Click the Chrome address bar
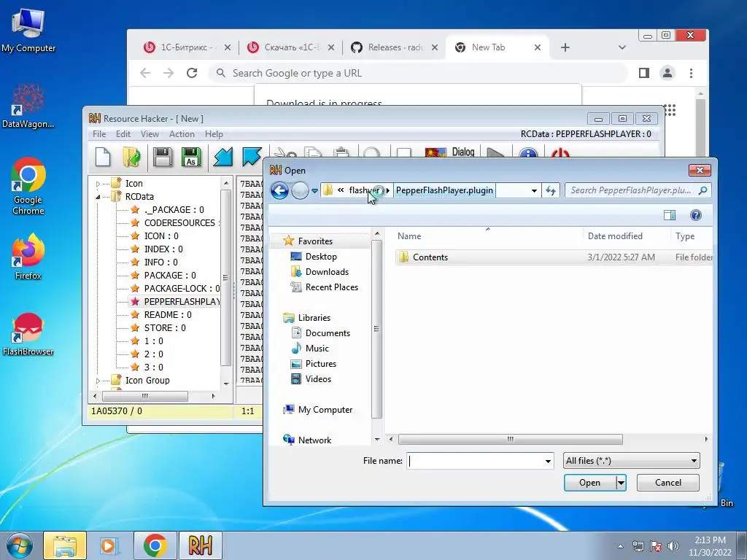Viewport: 747px width, 560px height. pos(418,73)
